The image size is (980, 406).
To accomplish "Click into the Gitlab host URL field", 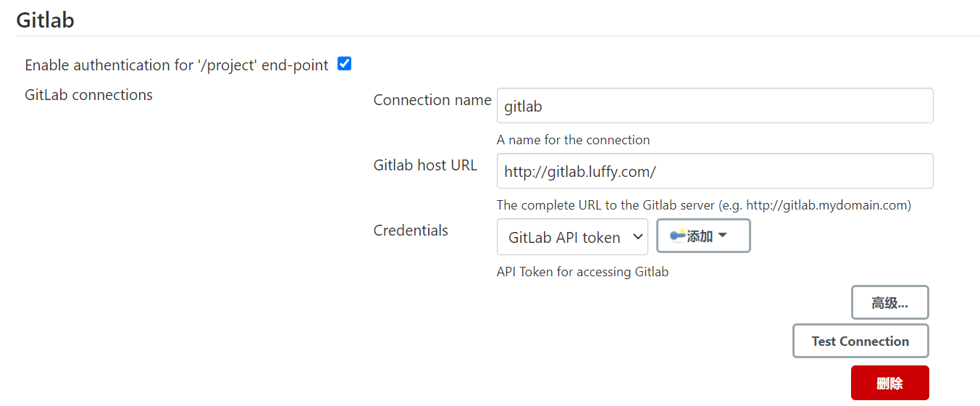I will (714, 171).
